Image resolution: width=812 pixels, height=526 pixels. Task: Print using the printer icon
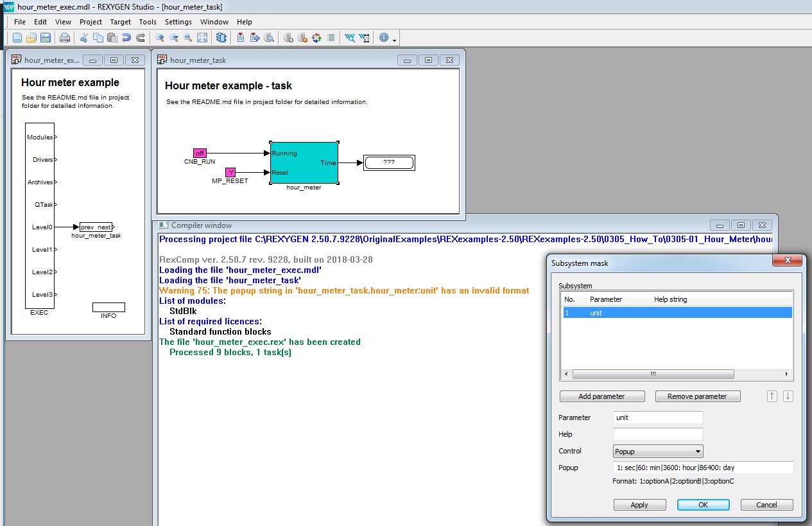click(x=65, y=38)
